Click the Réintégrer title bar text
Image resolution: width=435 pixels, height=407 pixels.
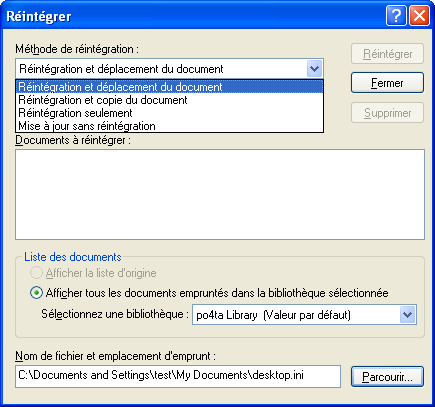(x=39, y=16)
